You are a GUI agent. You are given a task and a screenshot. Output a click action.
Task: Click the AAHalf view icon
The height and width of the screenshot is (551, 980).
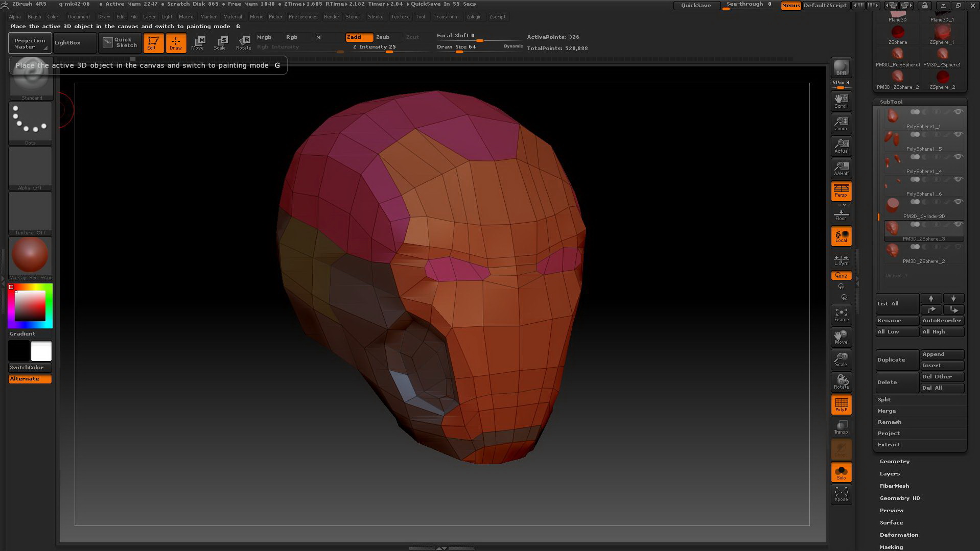click(x=841, y=168)
